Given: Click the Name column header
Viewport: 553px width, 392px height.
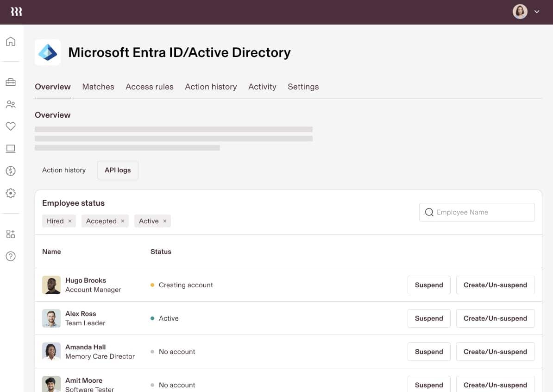Looking at the screenshot, I should point(51,252).
